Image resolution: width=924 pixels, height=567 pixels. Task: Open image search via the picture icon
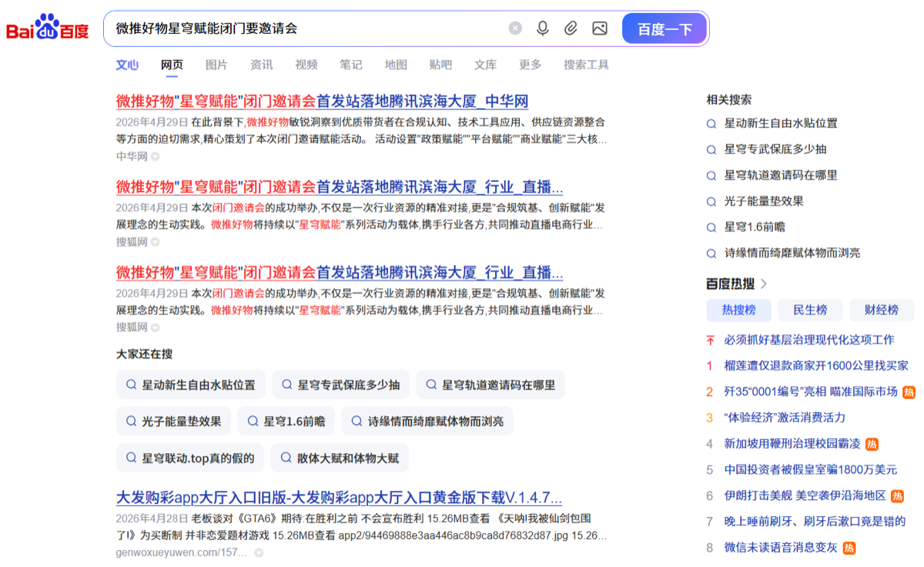click(600, 29)
